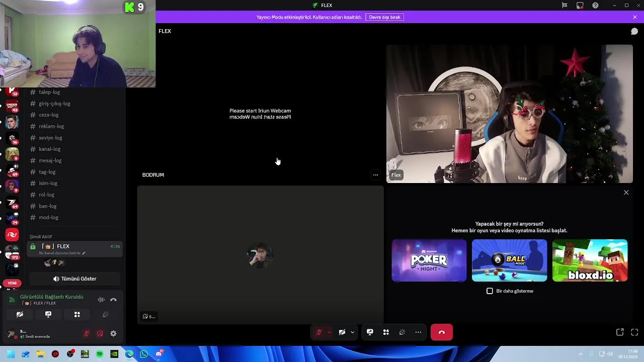Open the server with 64 badge
Image resolution: width=644 pixels, height=362 pixels.
coord(12,202)
